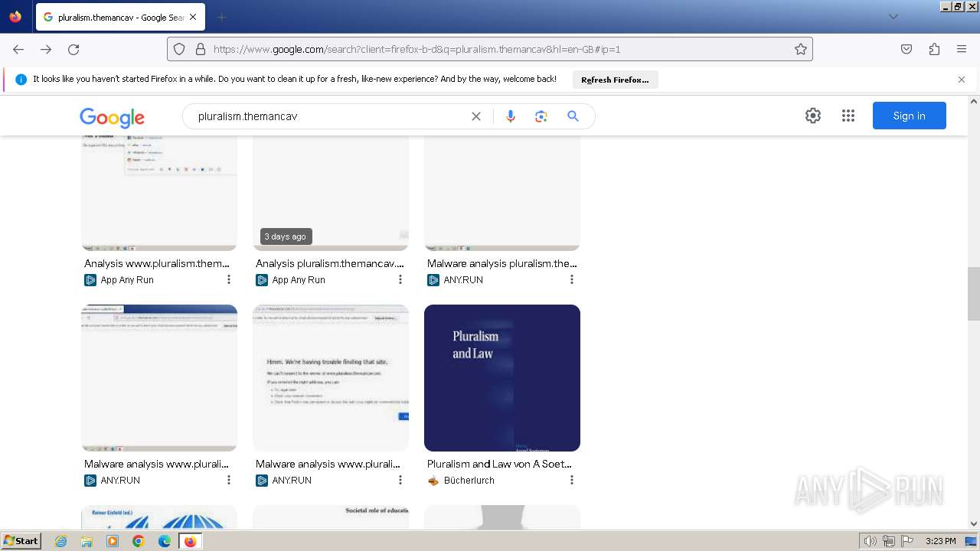The image size is (980, 551).
Task: Open more options for 'Analysis www.pluralism.them...' result
Action: (229, 280)
